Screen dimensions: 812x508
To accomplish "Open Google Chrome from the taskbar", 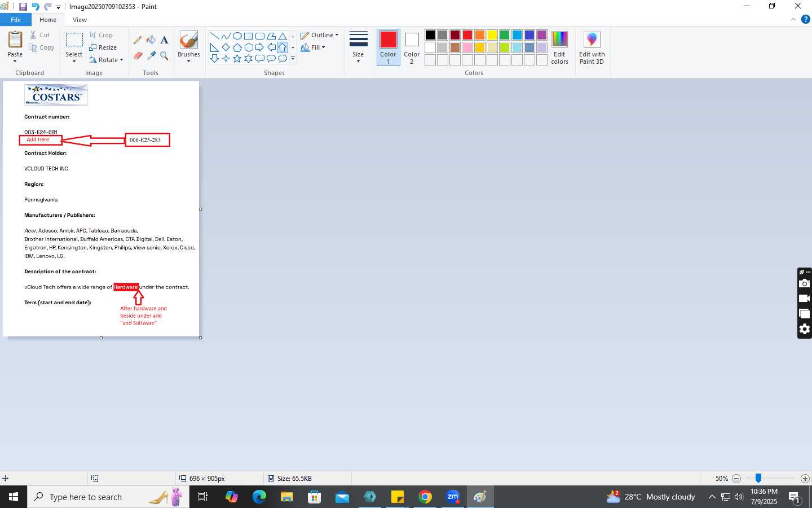I will tap(425, 497).
